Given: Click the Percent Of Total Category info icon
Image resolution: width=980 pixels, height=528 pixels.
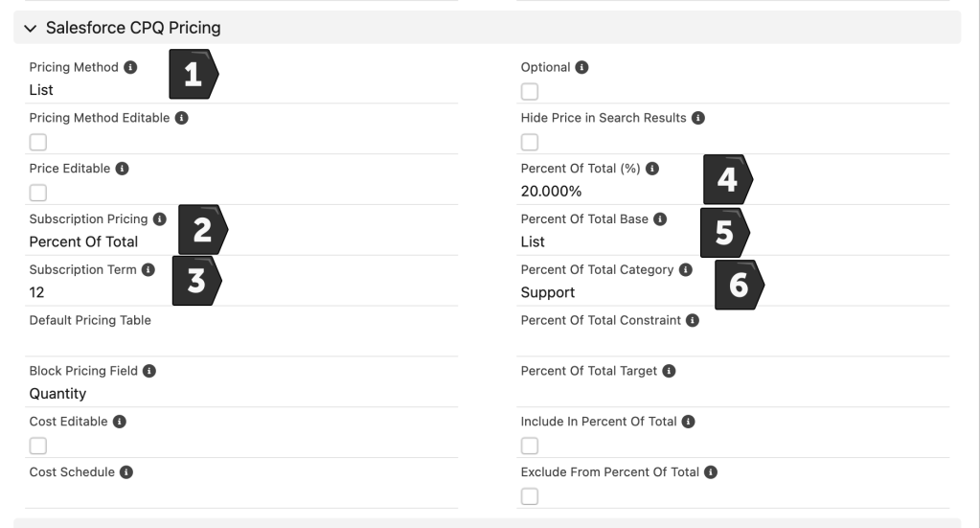Looking at the screenshot, I should tap(686, 270).
